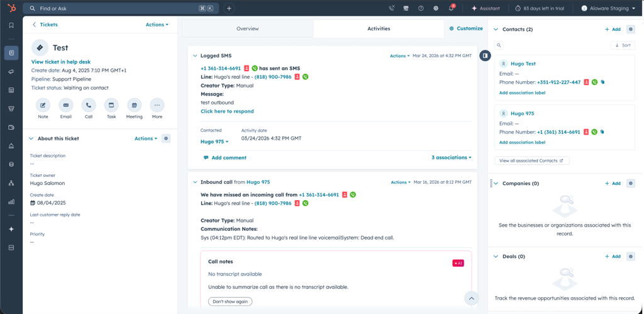Open the bar-chart Reporting icon in sidebar

point(11,202)
